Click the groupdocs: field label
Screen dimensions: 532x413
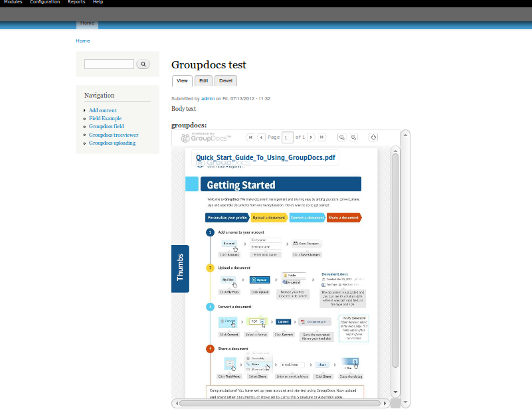click(x=189, y=125)
